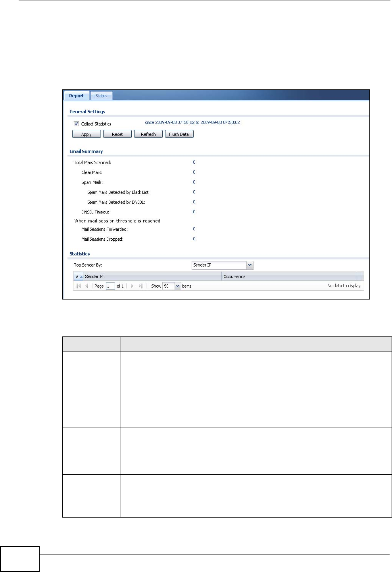Image resolution: width=392 pixels, height=572 pixels.
Task: Click the Flush Data button
Action: click(x=179, y=134)
